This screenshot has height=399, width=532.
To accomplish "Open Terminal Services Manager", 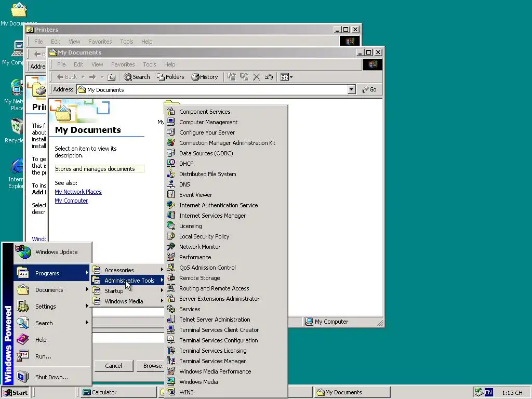I will tap(227, 362).
